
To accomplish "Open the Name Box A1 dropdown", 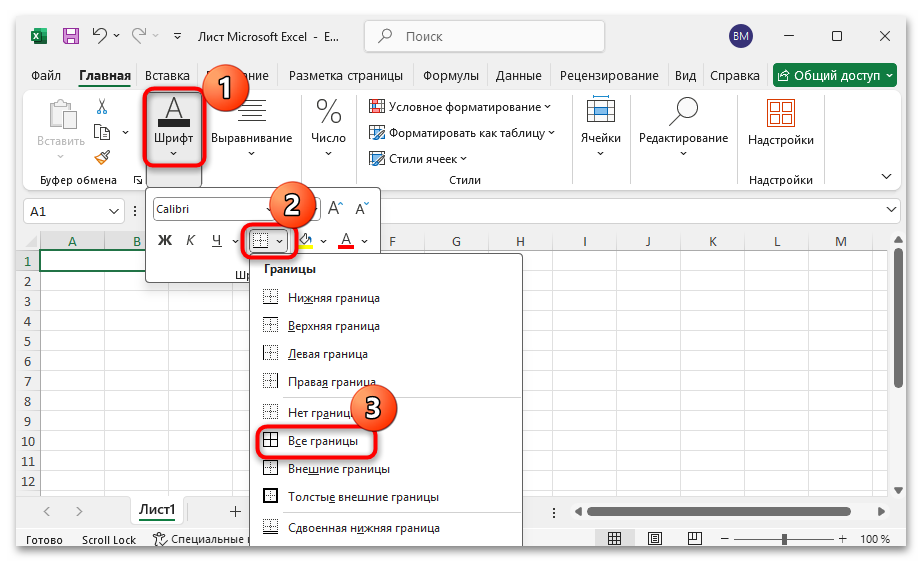I will [x=114, y=212].
